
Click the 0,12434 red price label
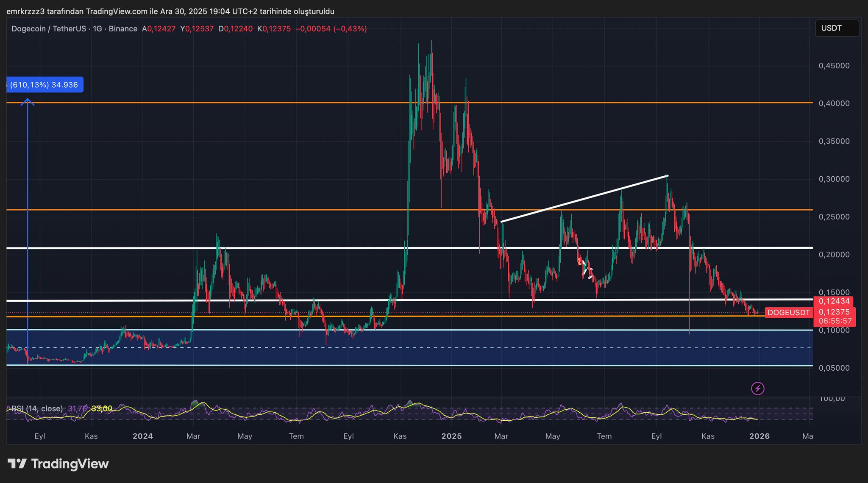(834, 301)
